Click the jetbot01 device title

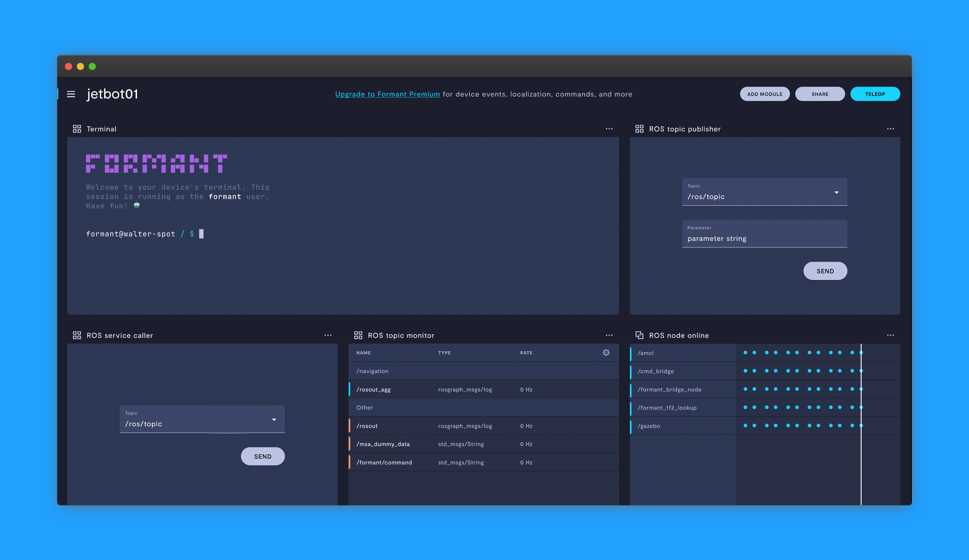point(112,94)
